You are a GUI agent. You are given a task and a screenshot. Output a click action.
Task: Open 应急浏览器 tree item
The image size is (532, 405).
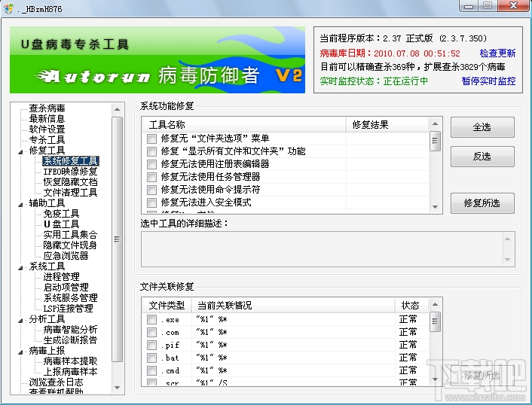66,255
